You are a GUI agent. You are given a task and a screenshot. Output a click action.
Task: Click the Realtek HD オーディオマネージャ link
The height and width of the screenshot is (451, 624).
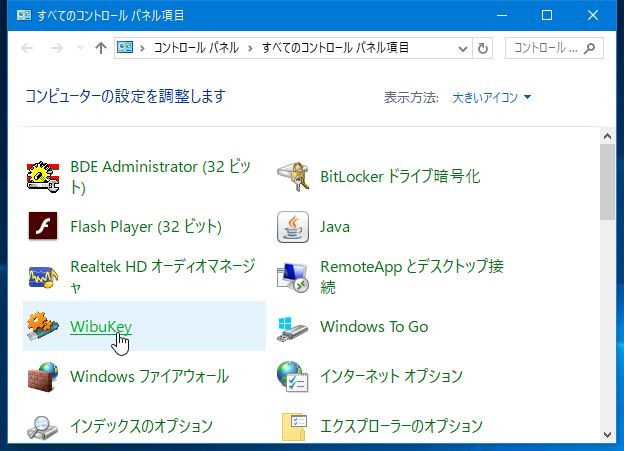[x=162, y=277]
